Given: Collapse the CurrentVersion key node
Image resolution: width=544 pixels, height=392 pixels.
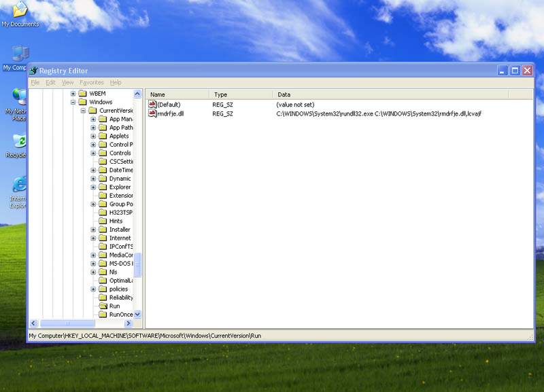Looking at the screenshot, I should [83, 111].
